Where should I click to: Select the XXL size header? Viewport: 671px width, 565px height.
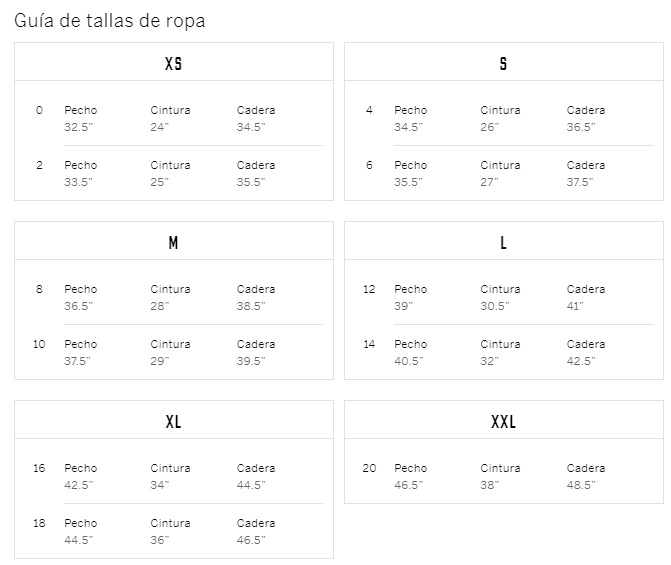coord(503,422)
